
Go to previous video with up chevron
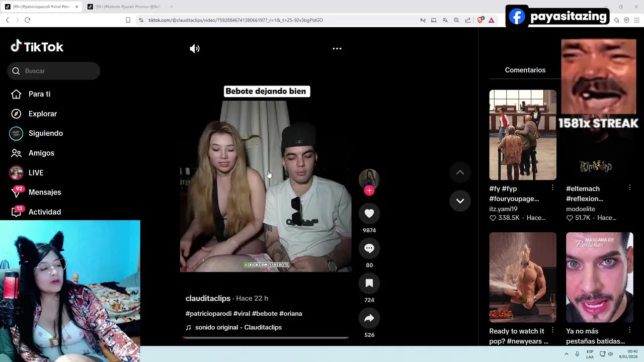coord(460,172)
